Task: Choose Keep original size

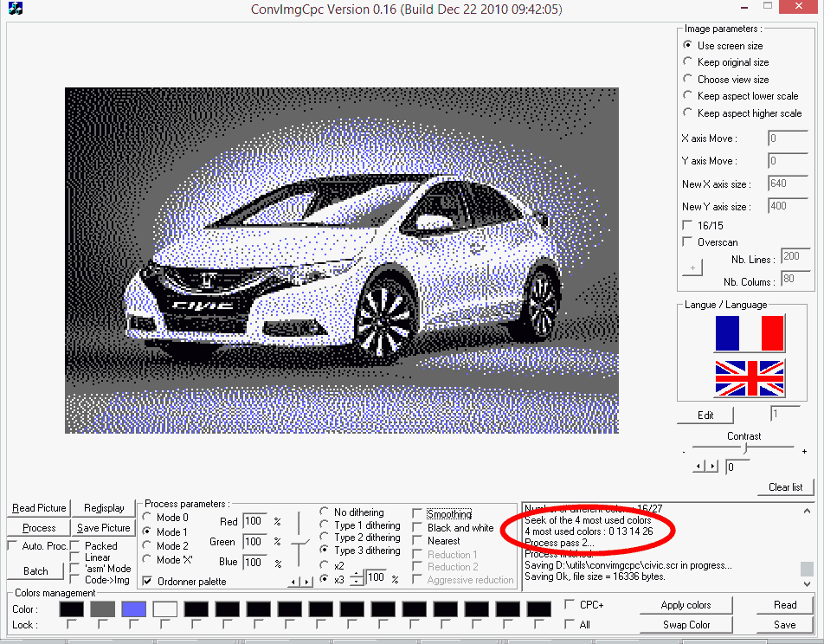Action: click(x=687, y=62)
